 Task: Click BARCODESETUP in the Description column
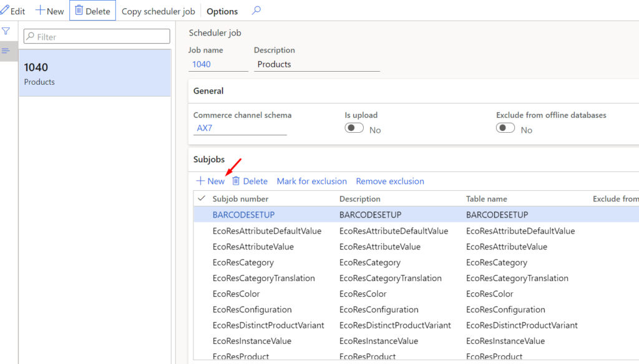(371, 214)
